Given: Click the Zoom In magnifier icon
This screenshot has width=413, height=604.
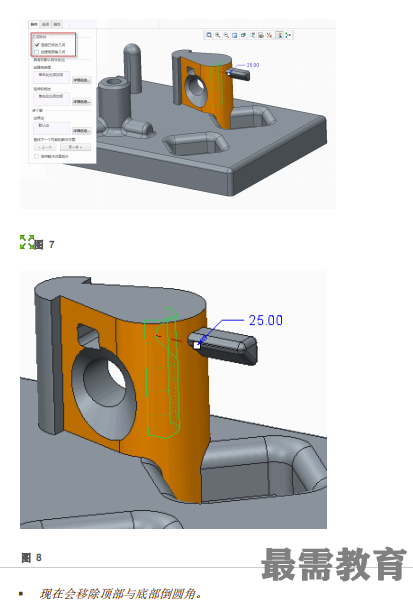Looking at the screenshot, I should tap(218, 35).
